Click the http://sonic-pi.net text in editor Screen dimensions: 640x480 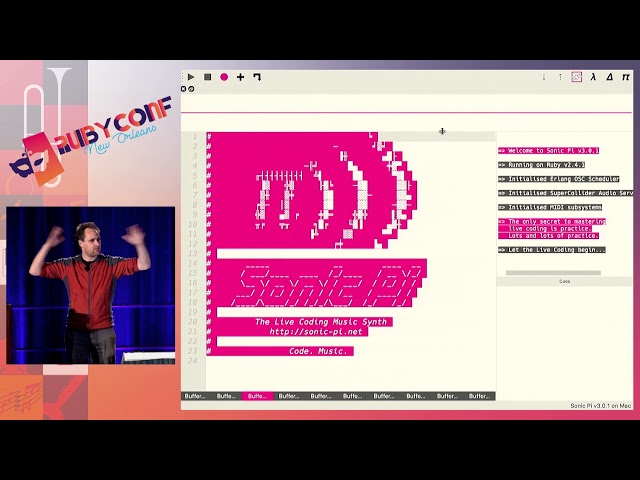[x=316, y=331]
